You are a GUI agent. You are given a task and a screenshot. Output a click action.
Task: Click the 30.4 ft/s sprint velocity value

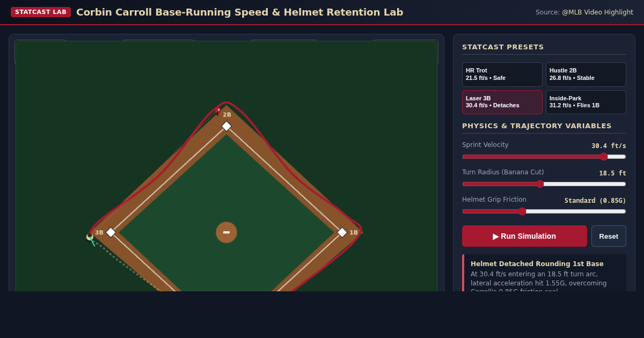(x=609, y=146)
